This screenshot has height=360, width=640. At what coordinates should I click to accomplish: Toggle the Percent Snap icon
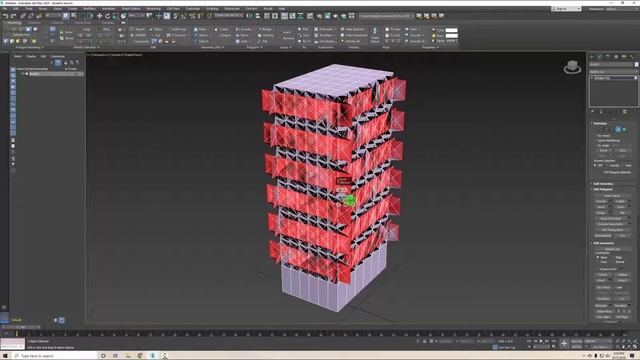click(x=192, y=16)
